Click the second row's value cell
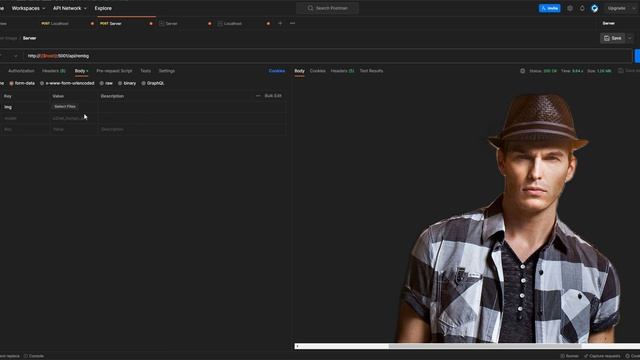Image resolution: width=640 pixels, height=360 pixels. click(x=73, y=118)
